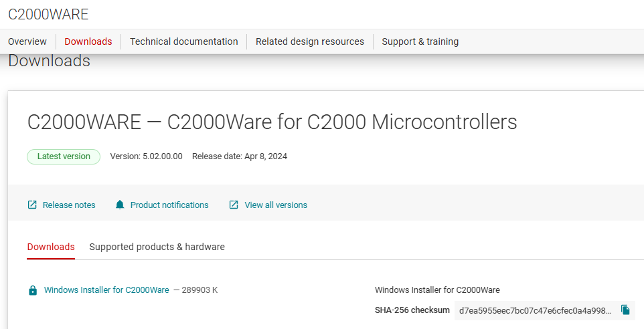Click the green Latest version badge
This screenshot has height=329, width=644.
coord(64,156)
